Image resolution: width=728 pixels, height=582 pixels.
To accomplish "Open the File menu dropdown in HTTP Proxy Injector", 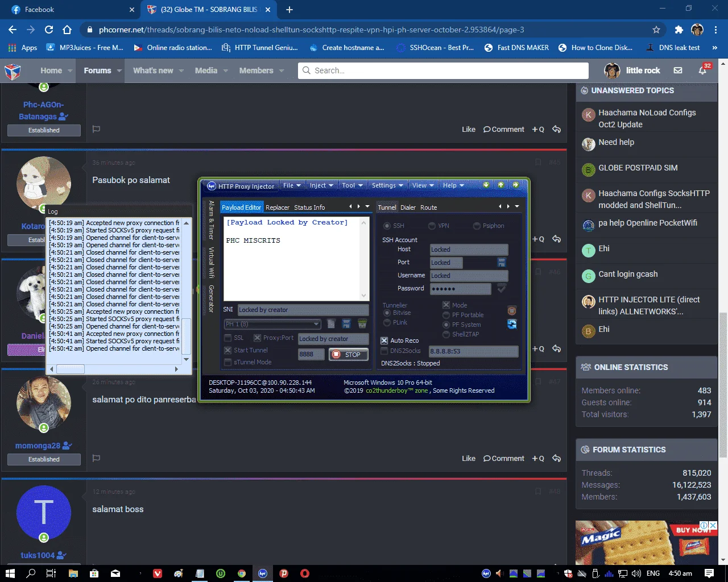I will (x=292, y=185).
